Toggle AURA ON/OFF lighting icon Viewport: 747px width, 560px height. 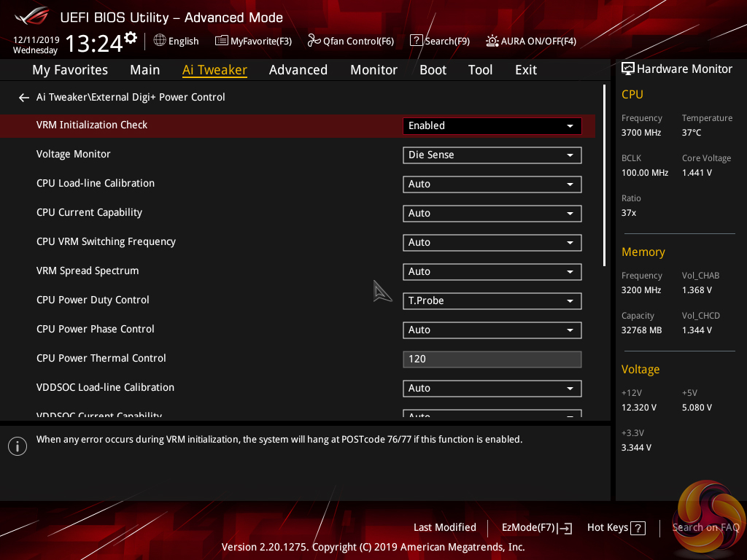tap(492, 41)
